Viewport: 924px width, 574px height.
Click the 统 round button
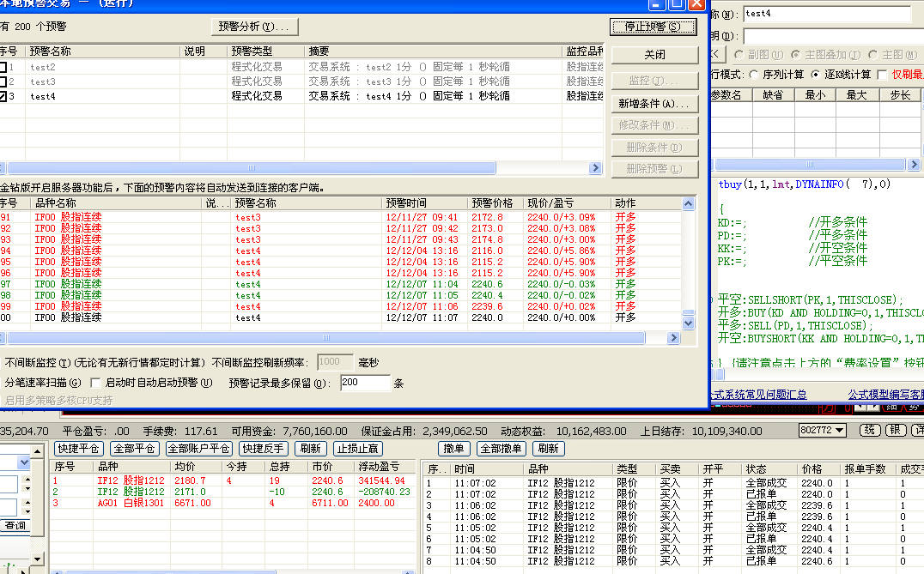[x=870, y=431]
